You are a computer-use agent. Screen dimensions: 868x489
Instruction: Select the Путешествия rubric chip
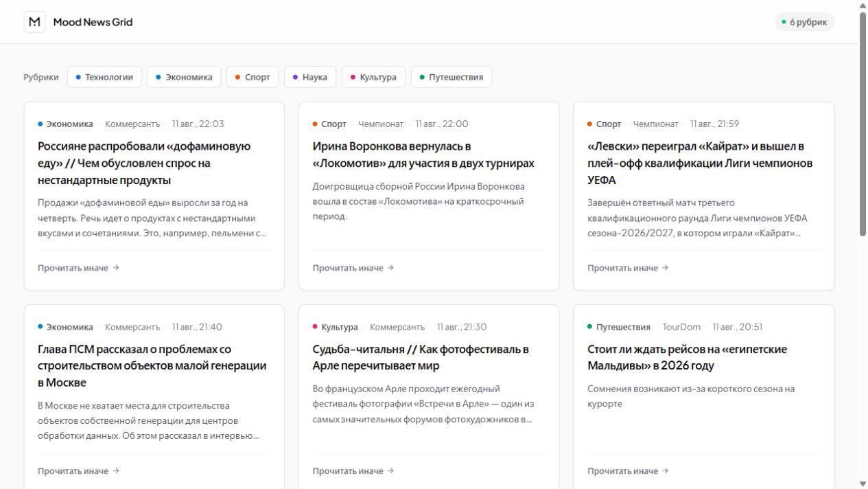[451, 77]
